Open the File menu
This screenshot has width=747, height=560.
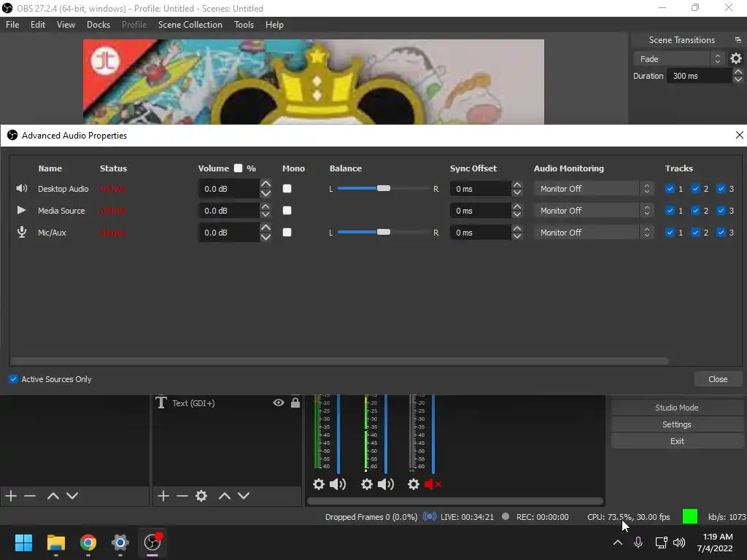click(x=12, y=25)
